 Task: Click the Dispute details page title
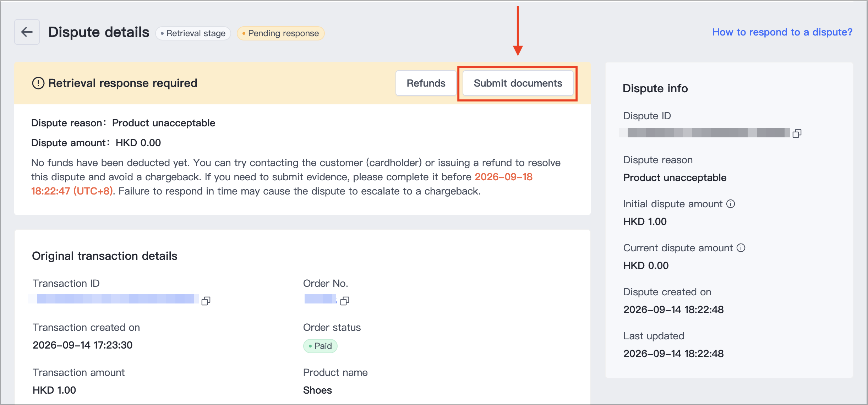(x=99, y=32)
